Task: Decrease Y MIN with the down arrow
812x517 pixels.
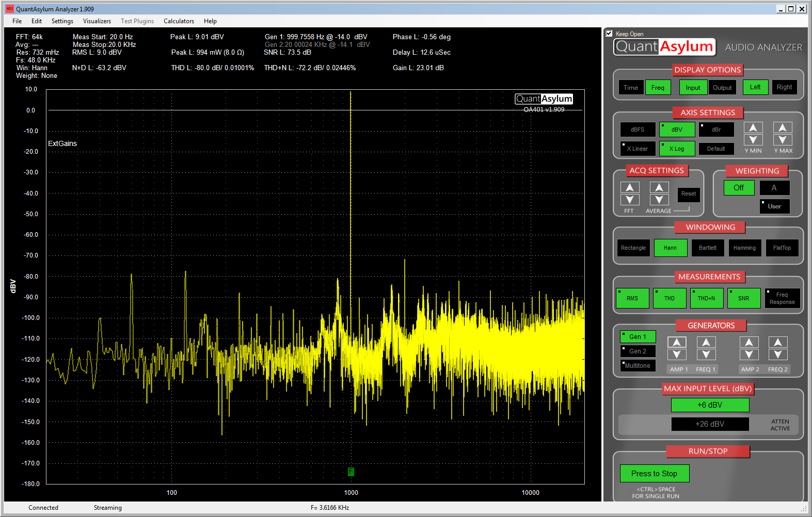Action: [753, 140]
